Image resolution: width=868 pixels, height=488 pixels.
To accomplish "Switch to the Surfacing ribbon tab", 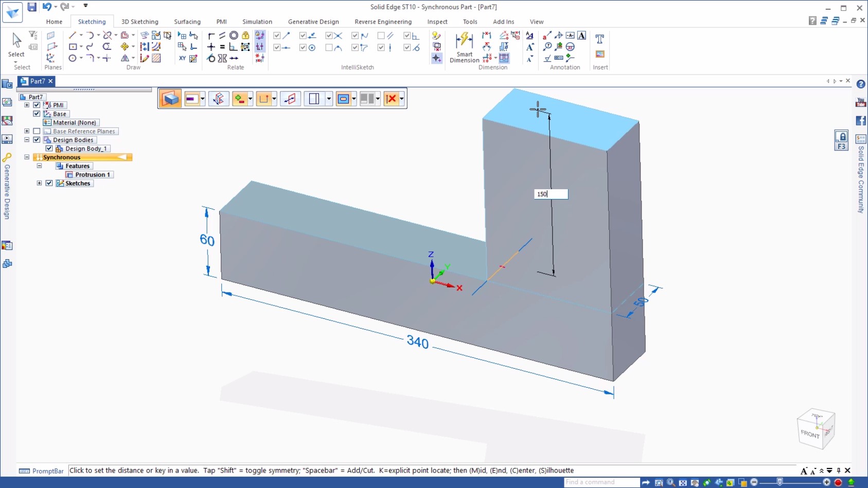I will click(x=187, y=22).
